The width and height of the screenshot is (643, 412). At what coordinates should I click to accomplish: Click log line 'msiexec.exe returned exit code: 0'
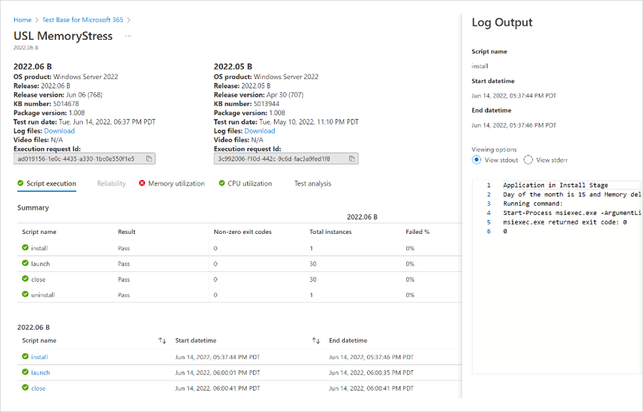tap(565, 222)
